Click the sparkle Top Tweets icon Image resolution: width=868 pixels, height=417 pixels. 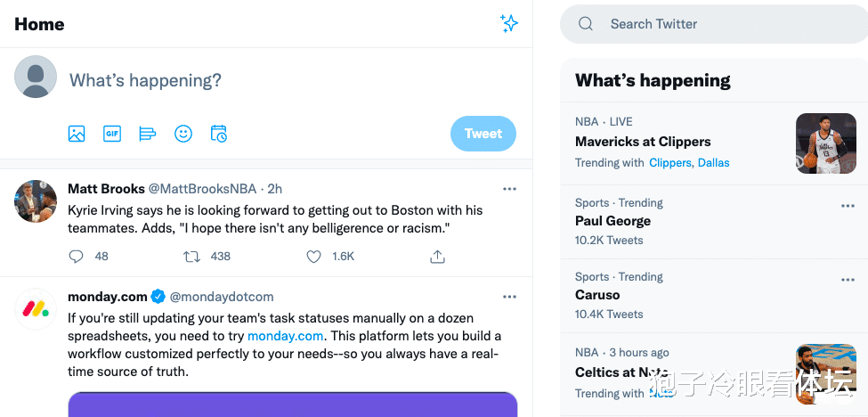[509, 24]
